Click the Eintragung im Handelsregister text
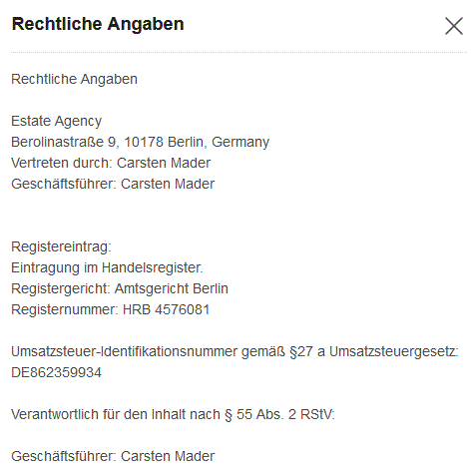This screenshot has height=476, width=473. point(107,267)
